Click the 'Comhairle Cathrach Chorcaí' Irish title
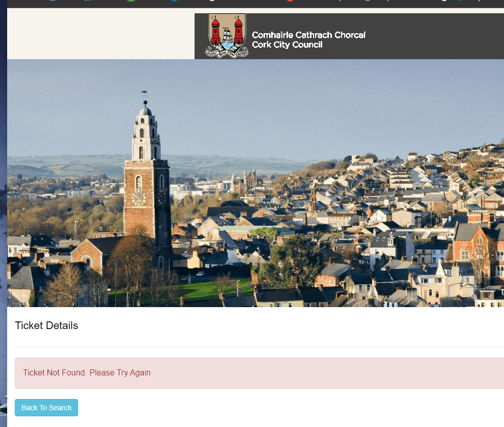 click(308, 35)
